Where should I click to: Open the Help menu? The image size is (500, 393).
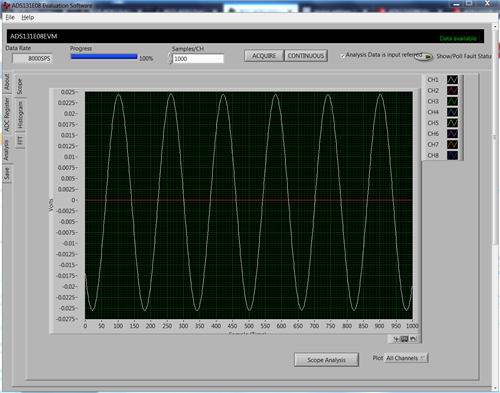(28, 17)
